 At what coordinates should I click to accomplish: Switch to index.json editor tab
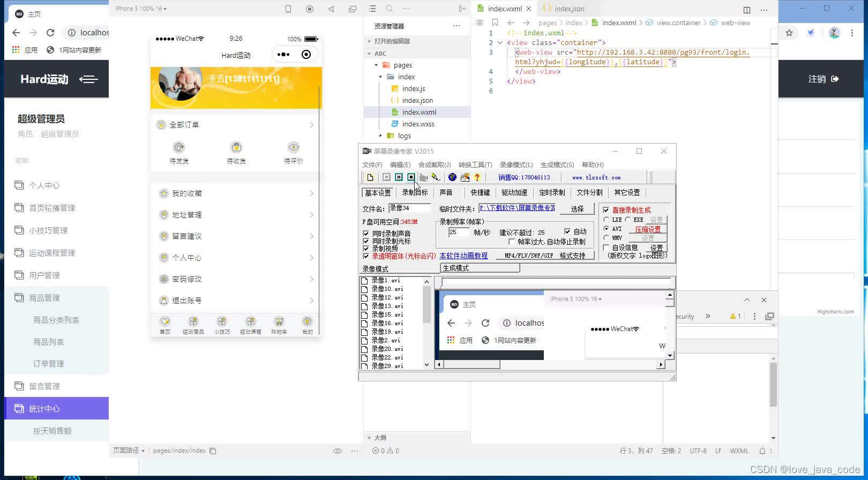pos(569,9)
